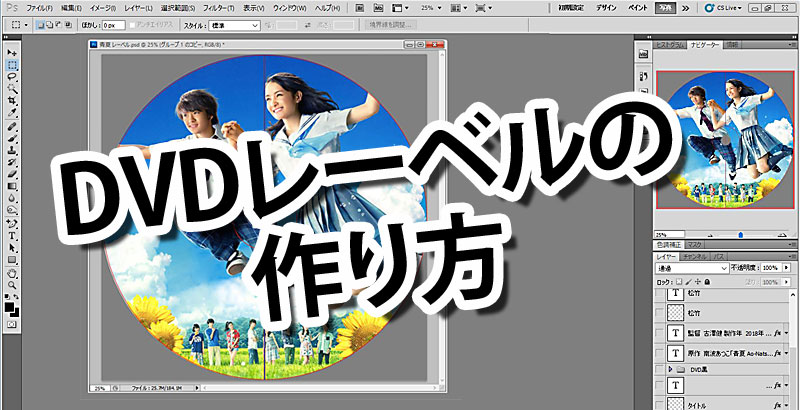
Task: Click the Navigator zoom slider handle
Action: click(739, 236)
